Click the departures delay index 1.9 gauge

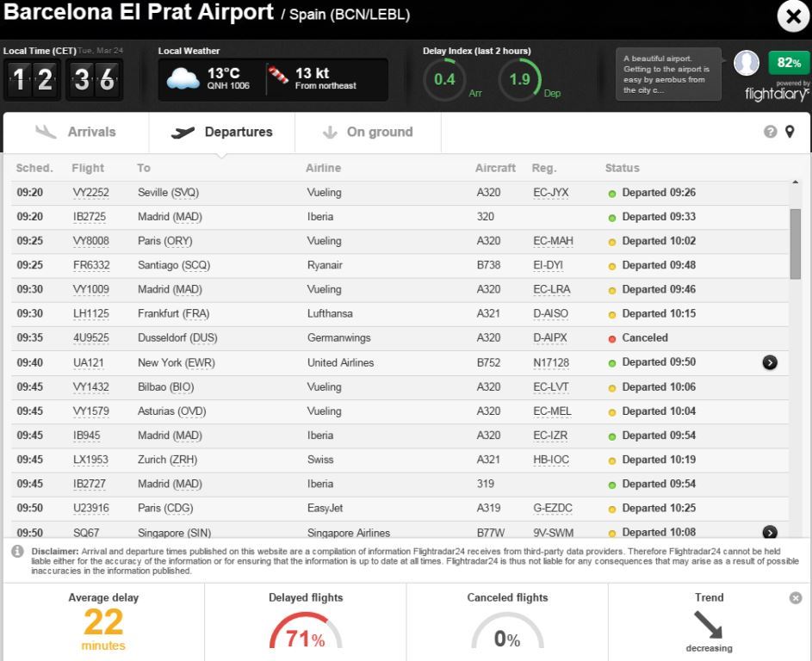click(x=519, y=80)
